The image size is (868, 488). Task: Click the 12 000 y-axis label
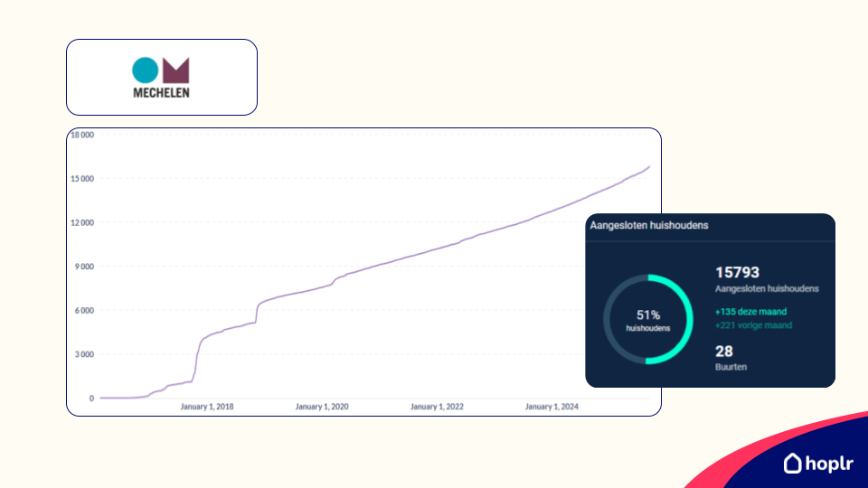tap(82, 222)
